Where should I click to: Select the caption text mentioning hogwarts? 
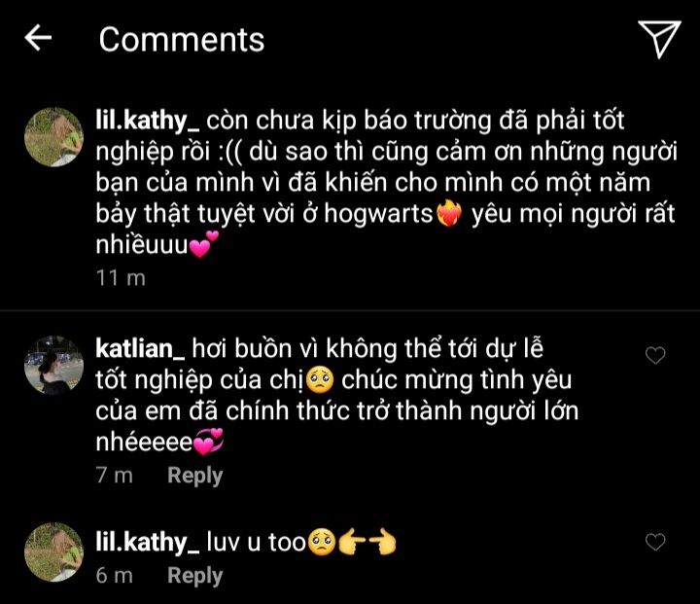(x=386, y=182)
